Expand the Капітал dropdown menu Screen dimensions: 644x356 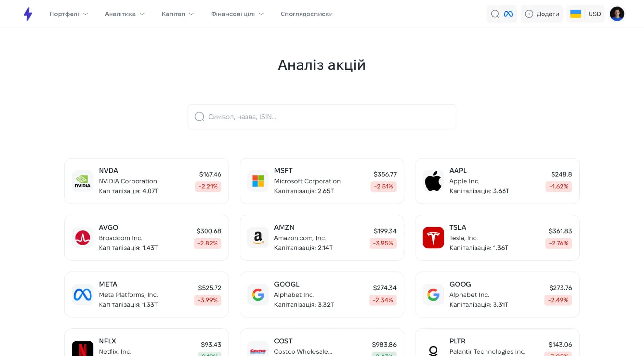tap(178, 14)
